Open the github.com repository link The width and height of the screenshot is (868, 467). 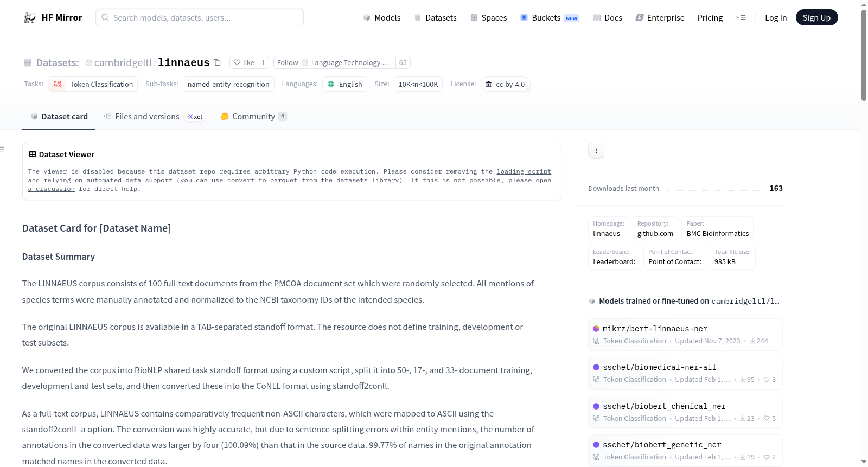point(655,228)
